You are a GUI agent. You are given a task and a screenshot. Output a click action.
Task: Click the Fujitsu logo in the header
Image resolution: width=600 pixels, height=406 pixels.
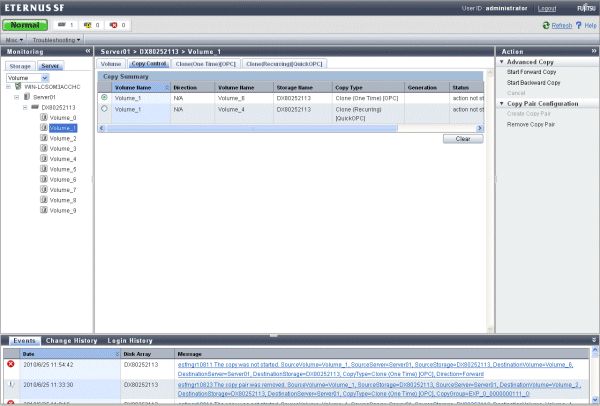[x=586, y=8]
